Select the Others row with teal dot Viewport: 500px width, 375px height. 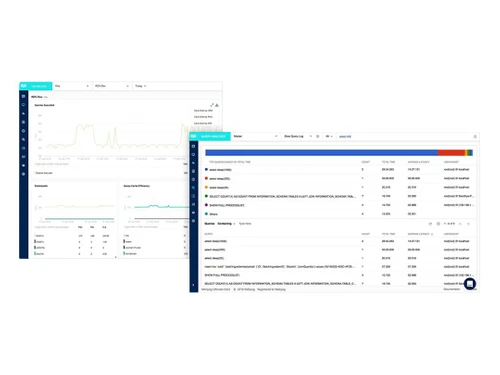pyautogui.click(x=339, y=214)
